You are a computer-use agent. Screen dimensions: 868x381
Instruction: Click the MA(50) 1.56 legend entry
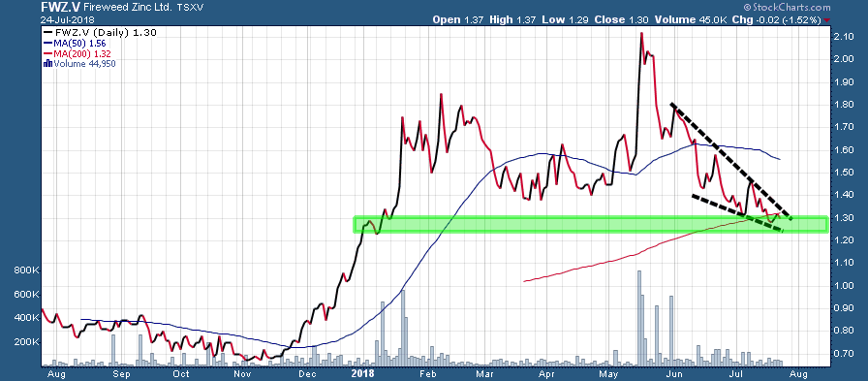[75, 43]
